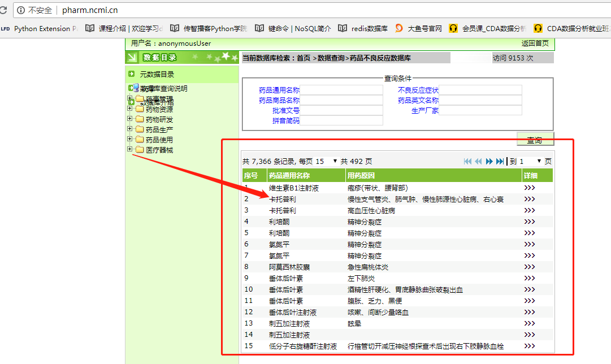The width and height of the screenshot is (611, 364).
Task: Open details for row 4 利培酮
Action: coord(530,222)
